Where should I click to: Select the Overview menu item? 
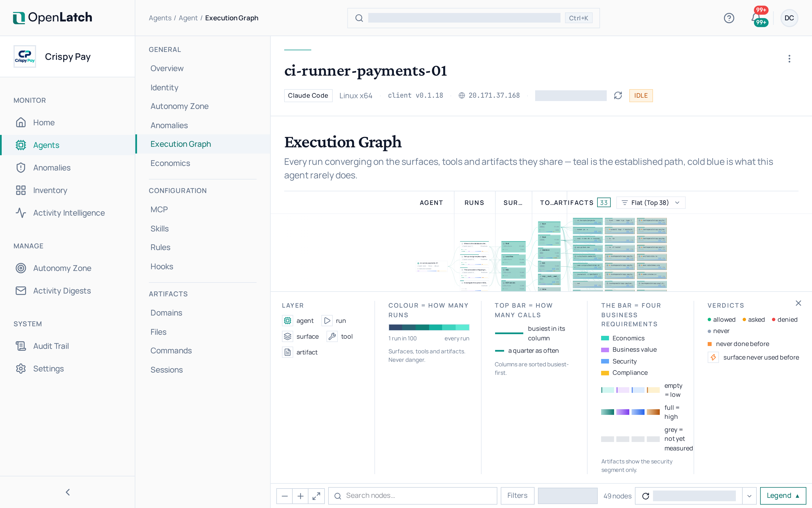click(203, 68)
